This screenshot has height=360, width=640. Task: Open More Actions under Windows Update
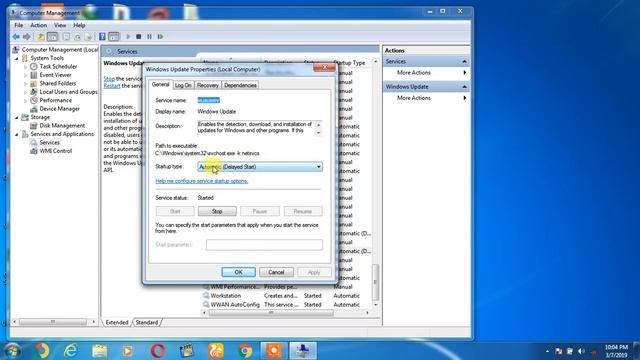click(x=413, y=98)
